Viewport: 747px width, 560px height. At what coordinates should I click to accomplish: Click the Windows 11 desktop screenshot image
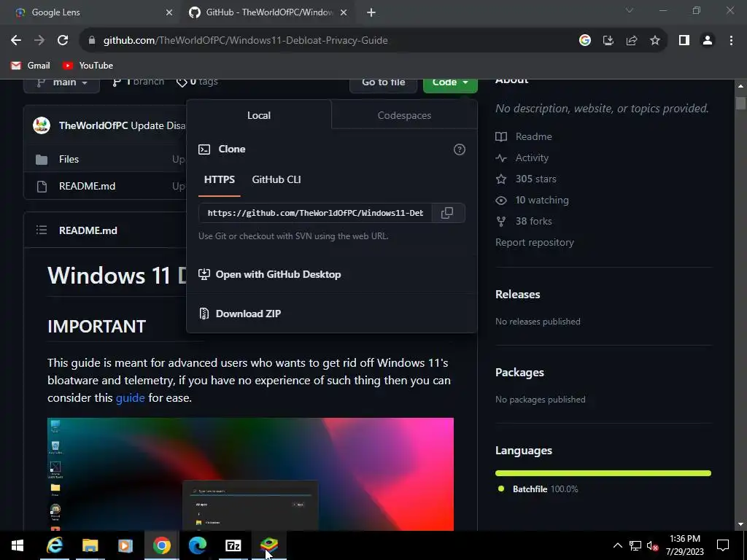(x=251, y=474)
